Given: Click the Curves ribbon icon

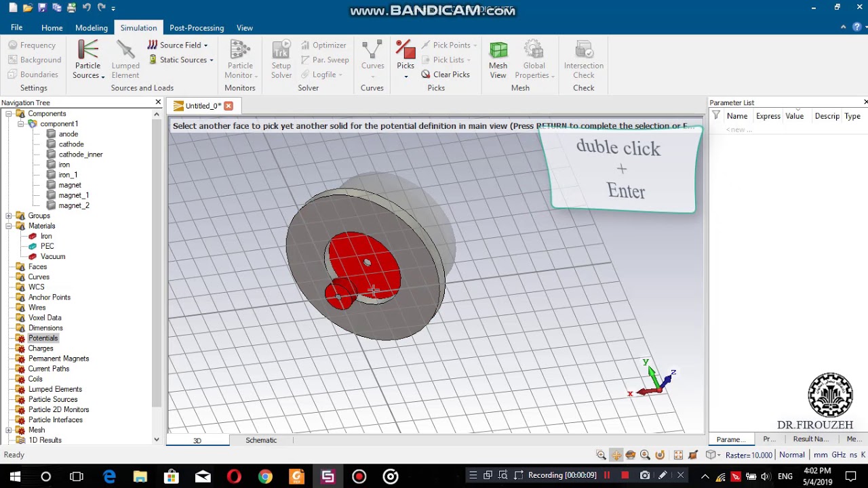Looking at the screenshot, I should coord(372,60).
